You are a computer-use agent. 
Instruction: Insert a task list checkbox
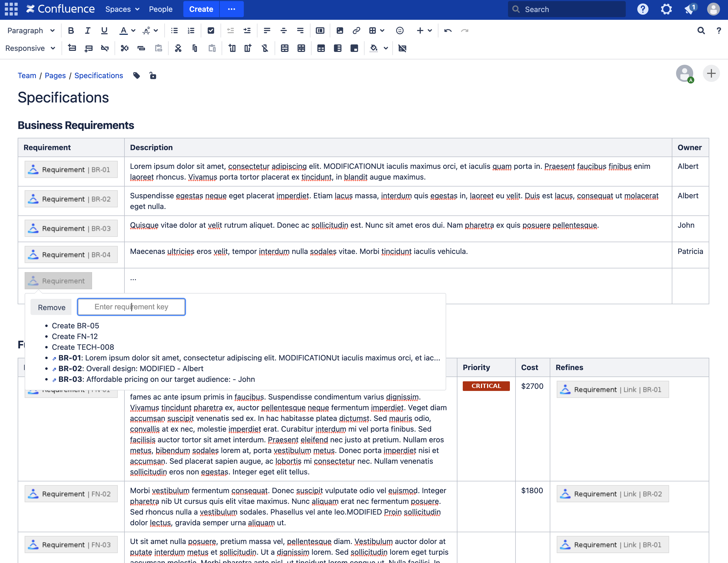pos(211,31)
